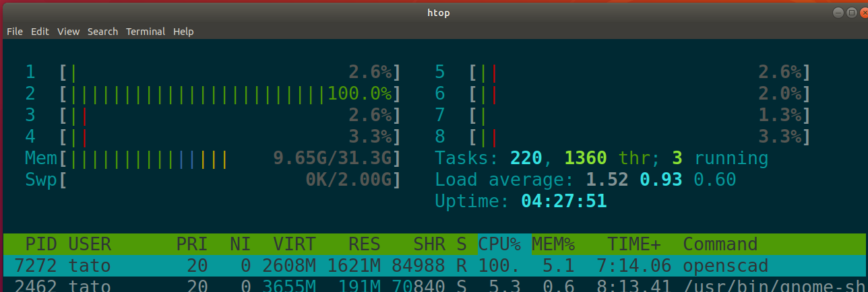Image resolution: width=868 pixels, height=292 pixels.
Task: Open the File menu
Action: (15, 32)
